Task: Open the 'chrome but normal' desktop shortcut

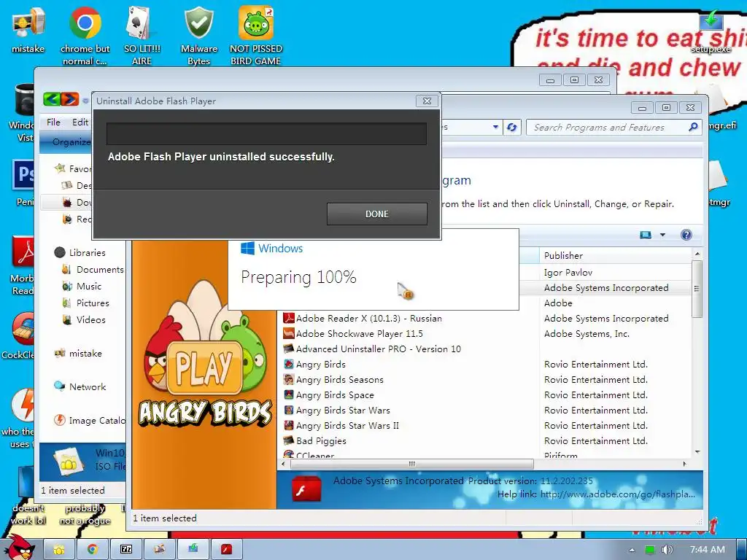Action: point(85,36)
